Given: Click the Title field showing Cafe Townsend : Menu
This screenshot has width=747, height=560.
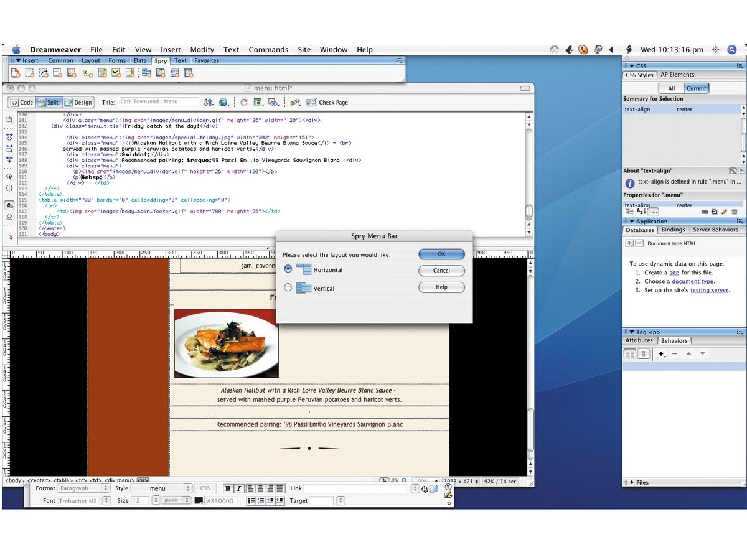Looking at the screenshot, I should (158, 102).
